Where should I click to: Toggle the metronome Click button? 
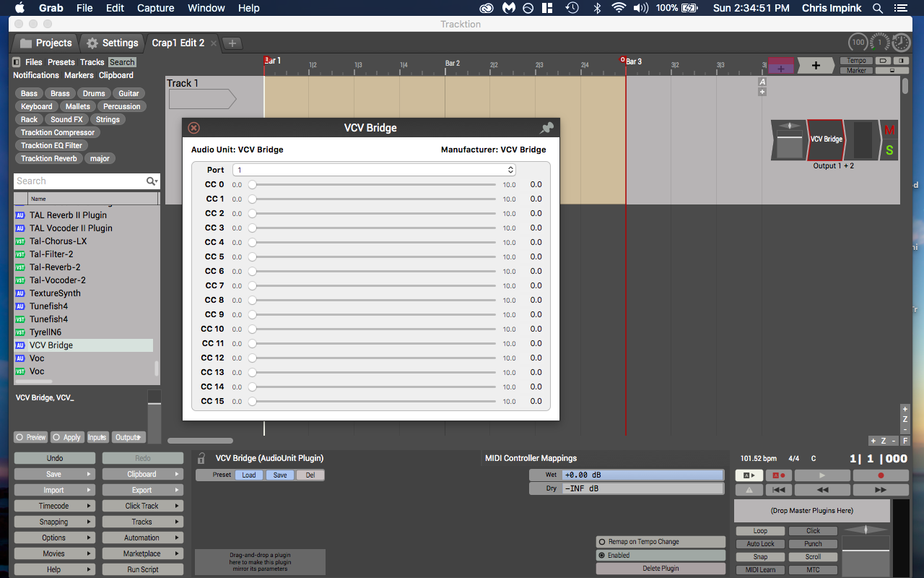813,530
